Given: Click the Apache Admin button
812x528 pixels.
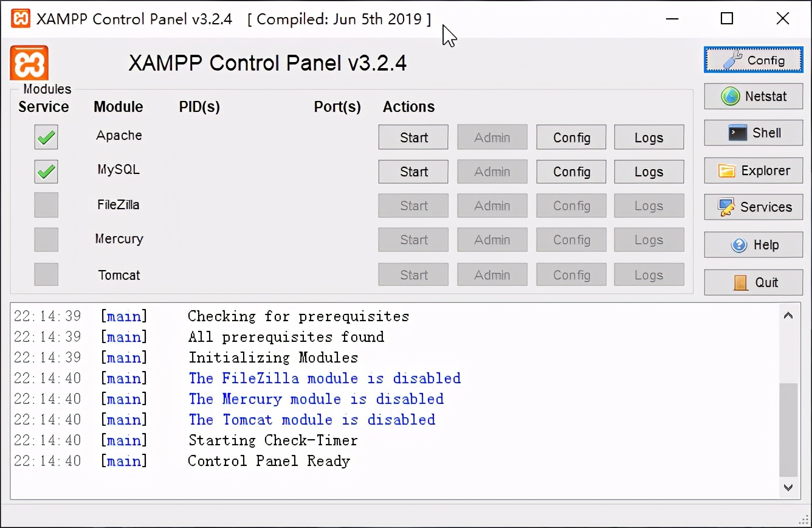Looking at the screenshot, I should (492, 137).
